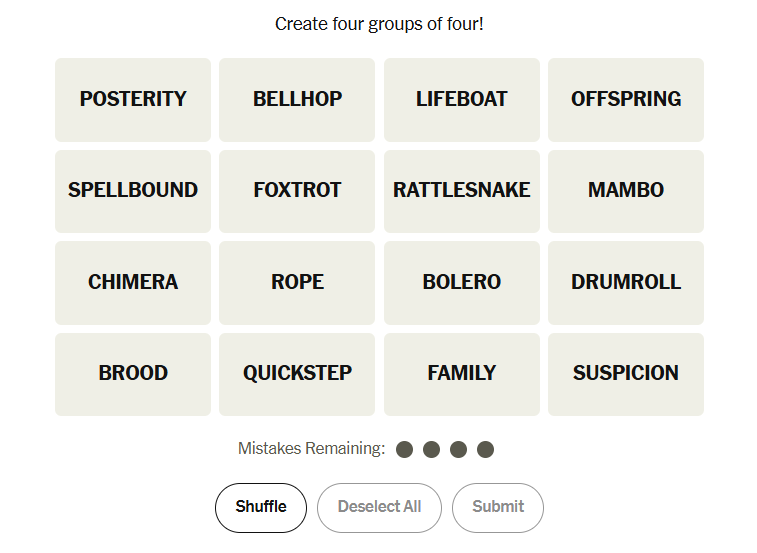Choose the ROPE word card
This screenshot has height=553, width=757.
[x=297, y=282]
